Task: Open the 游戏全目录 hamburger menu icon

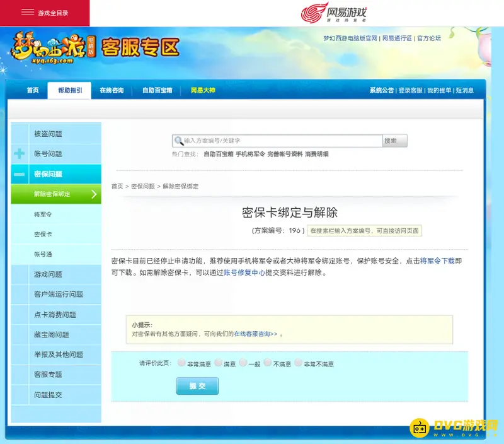Action: (x=28, y=13)
